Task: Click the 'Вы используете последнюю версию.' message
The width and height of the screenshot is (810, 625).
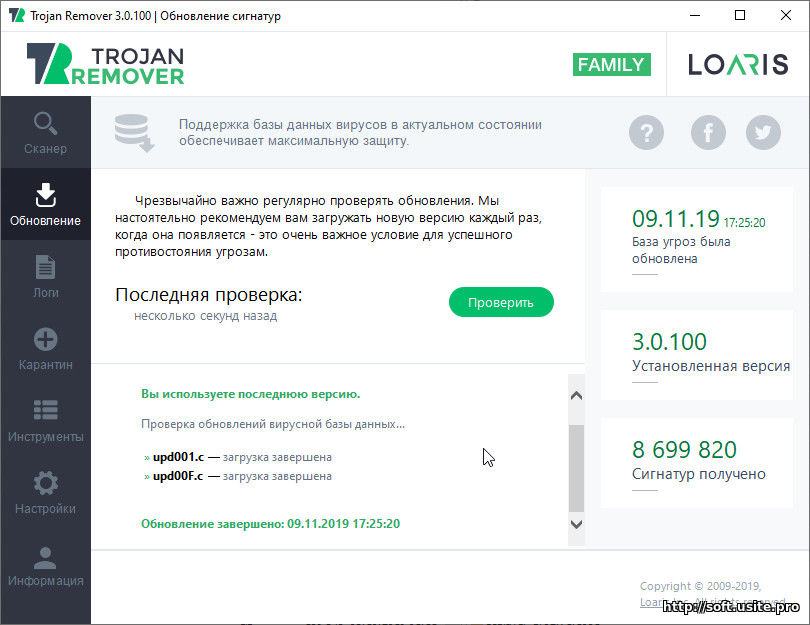Action: tap(251, 394)
